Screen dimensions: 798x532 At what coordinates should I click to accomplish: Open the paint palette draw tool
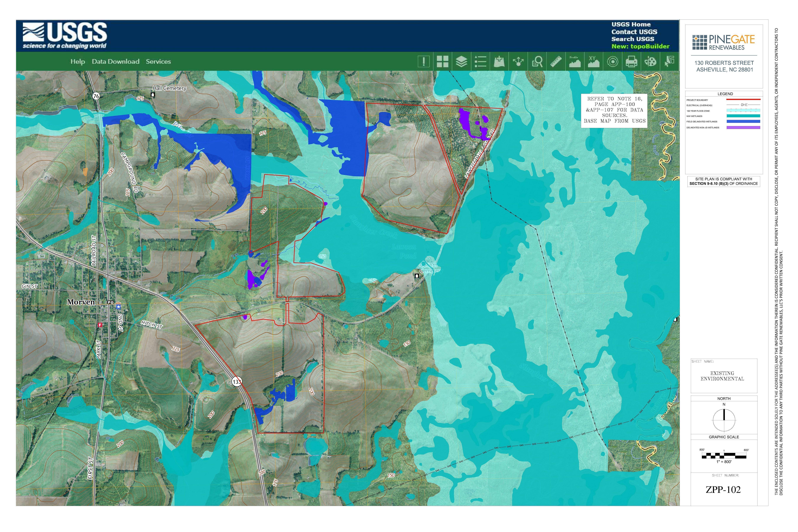click(x=650, y=62)
